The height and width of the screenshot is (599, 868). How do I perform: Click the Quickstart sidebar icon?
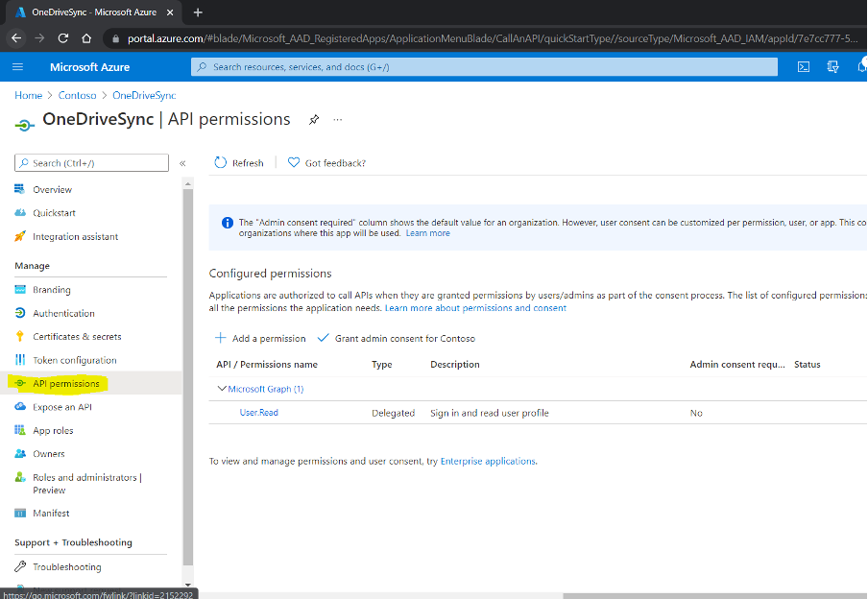pyautogui.click(x=20, y=212)
